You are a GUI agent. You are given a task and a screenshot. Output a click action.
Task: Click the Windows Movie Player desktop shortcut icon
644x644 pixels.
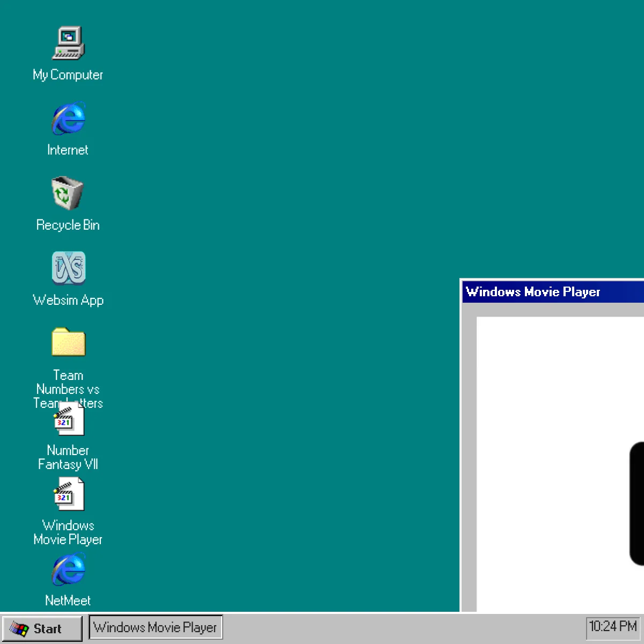click(69, 494)
